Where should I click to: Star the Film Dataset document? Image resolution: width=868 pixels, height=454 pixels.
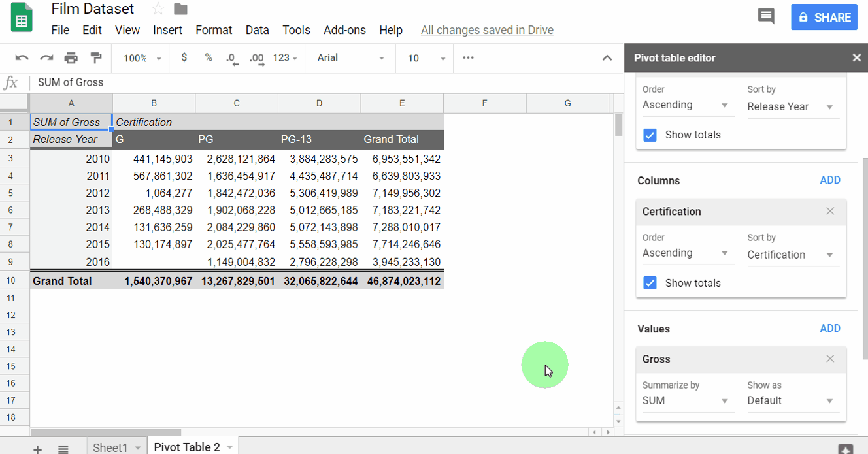point(158,9)
